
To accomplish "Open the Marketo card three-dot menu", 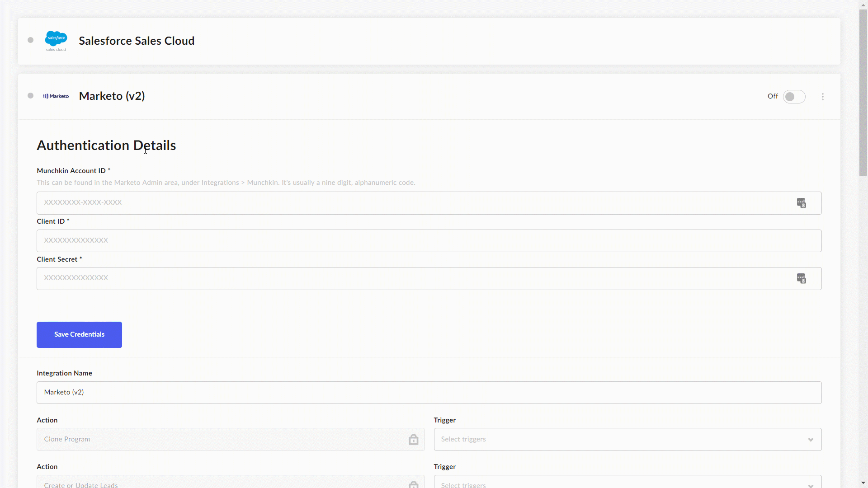I will (x=823, y=97).
